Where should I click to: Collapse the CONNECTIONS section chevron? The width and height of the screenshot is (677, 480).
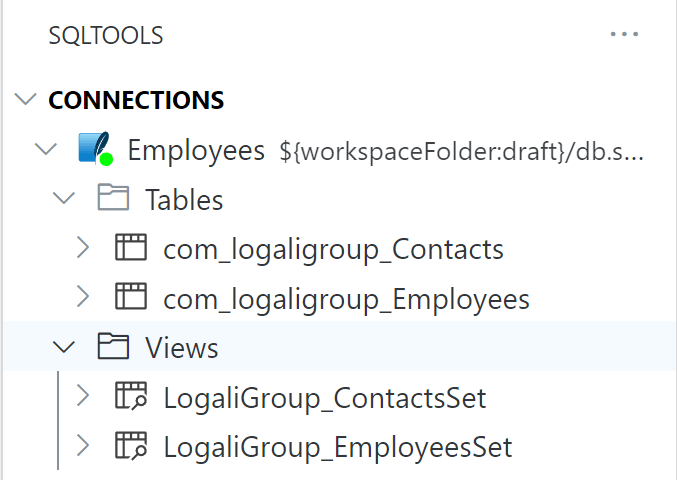pyautogui.click(x=25, y=99)
